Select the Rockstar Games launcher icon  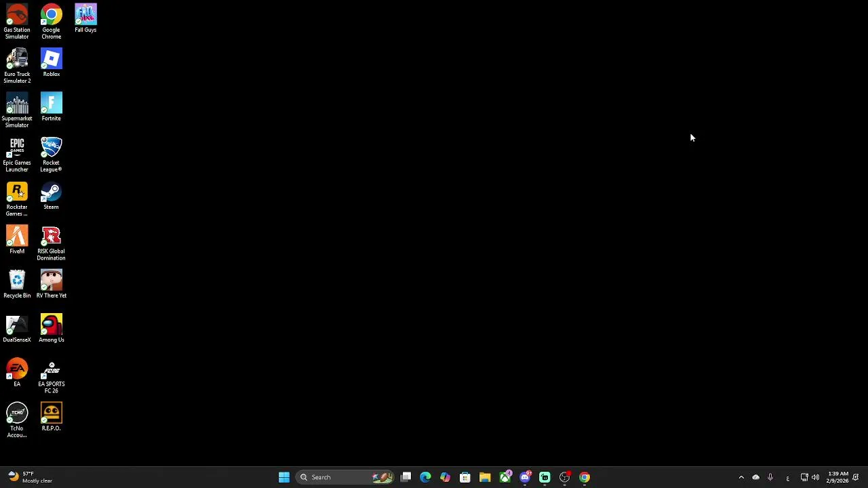tap(17, 199)
